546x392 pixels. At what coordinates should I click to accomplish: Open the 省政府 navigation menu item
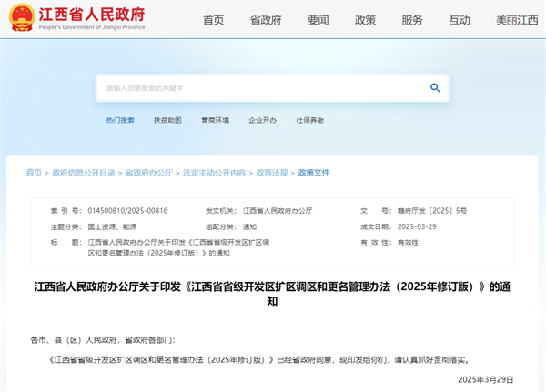click(x=266, y=20)
